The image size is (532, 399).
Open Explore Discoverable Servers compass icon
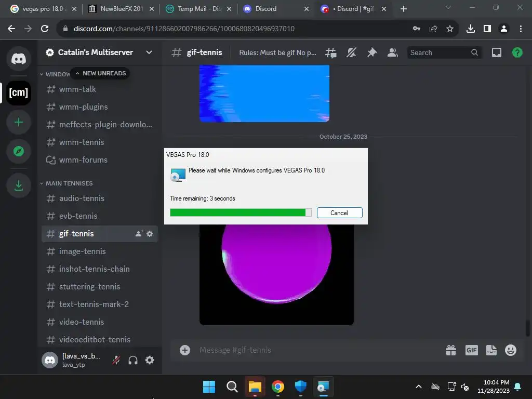tap(19, 151)
